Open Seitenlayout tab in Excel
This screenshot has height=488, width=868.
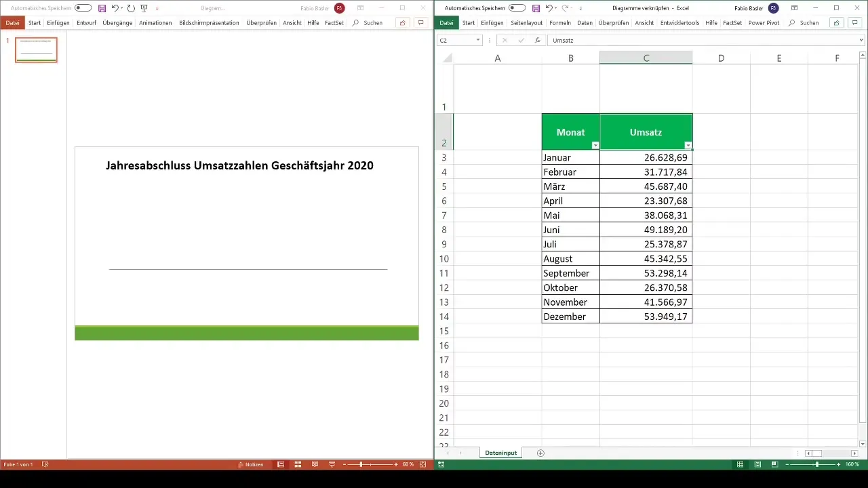click(526, 22)
